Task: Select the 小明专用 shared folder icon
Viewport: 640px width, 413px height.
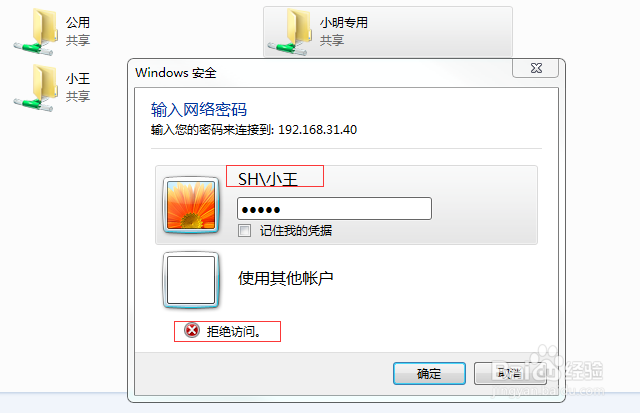Action: click(x=289, y=31)
